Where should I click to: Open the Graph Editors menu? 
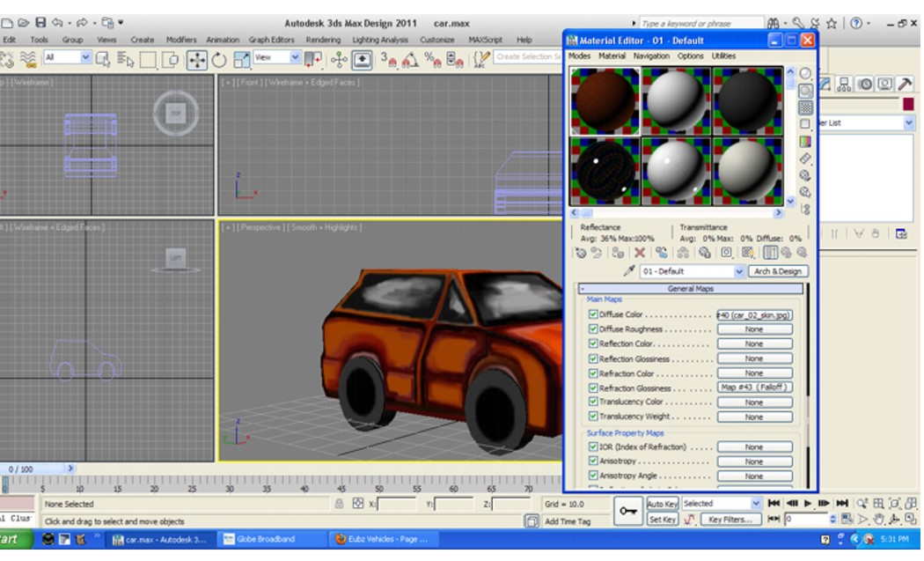pos(271,40)
